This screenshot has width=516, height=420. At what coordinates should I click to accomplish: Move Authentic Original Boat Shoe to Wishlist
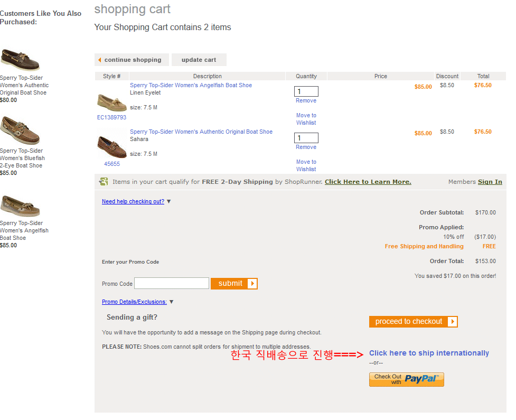point(306,165)
